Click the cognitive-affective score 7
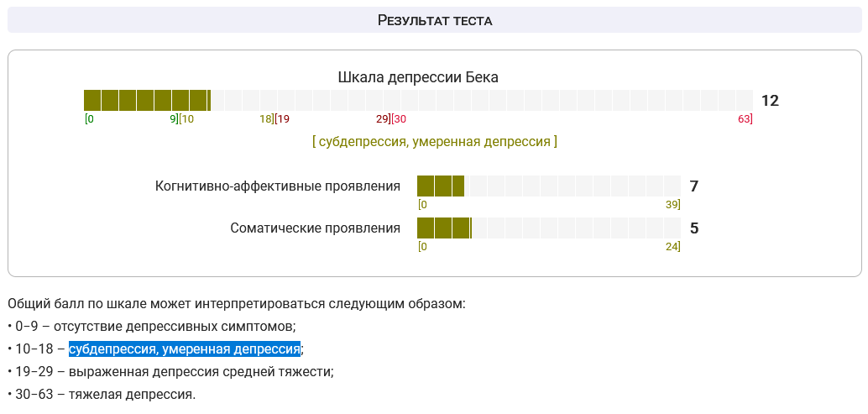The height and width of the screenshot is (414, 868). (694, 186)
